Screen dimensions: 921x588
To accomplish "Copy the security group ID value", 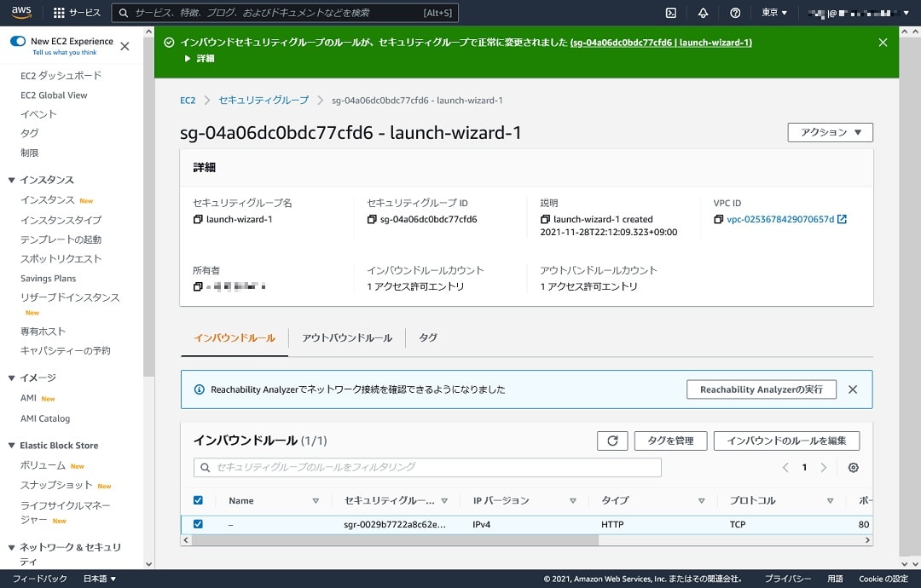I will point(372,219).
